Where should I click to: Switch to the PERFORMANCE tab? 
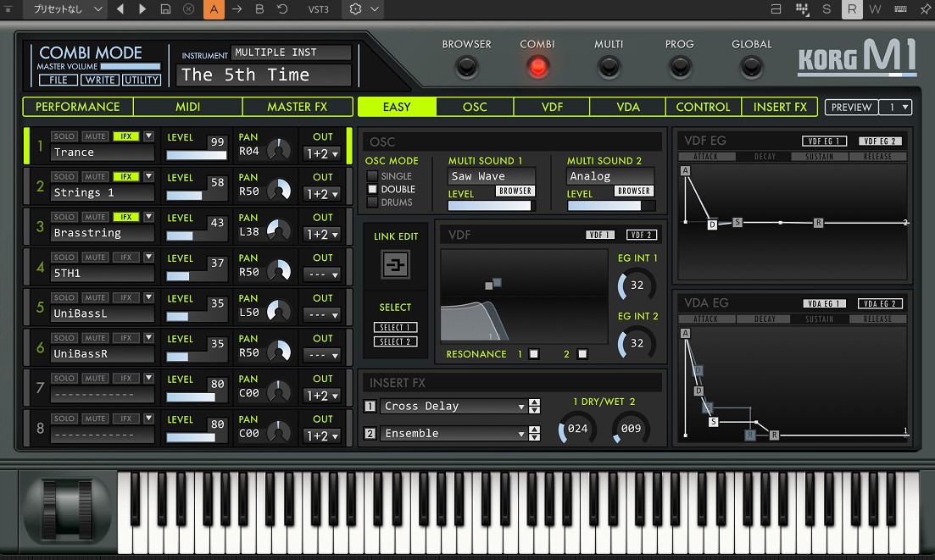click(x=77, y=107)
